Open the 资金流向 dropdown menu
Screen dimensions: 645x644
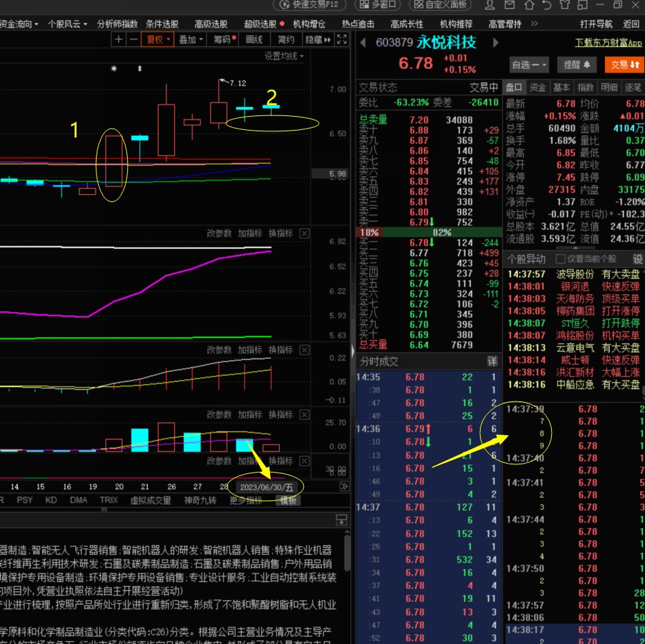(x=19, y=24)
